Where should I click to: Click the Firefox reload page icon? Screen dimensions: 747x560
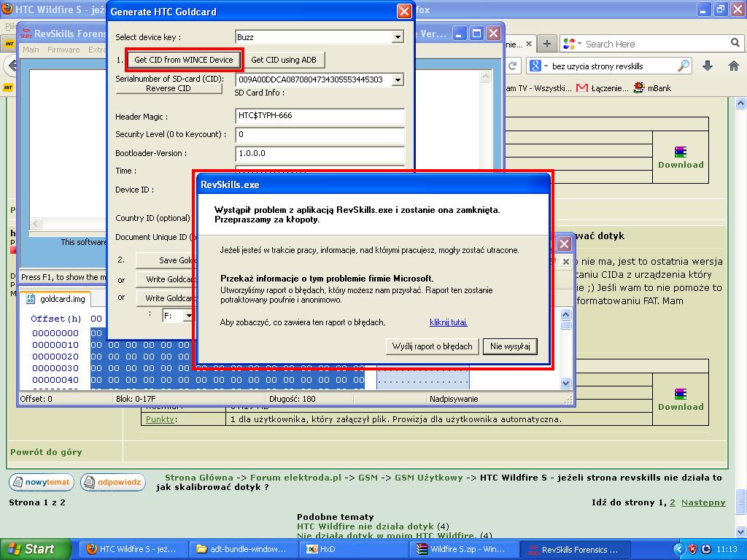pyautogui.click(x=513, y=66)
